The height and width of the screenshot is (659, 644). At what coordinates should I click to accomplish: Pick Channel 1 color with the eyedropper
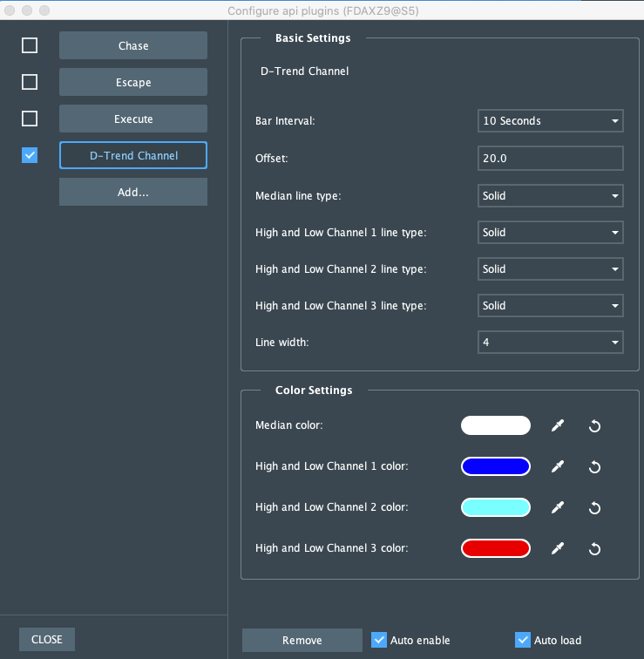[x=558, y=466]
